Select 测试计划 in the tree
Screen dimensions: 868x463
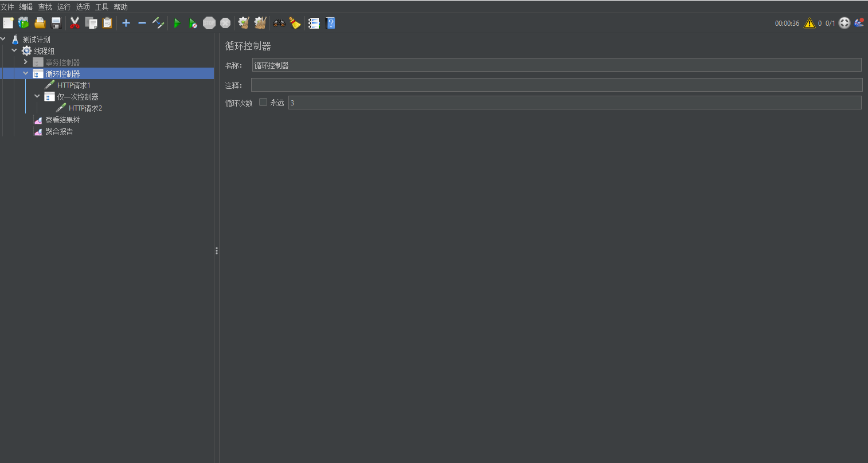36,40
